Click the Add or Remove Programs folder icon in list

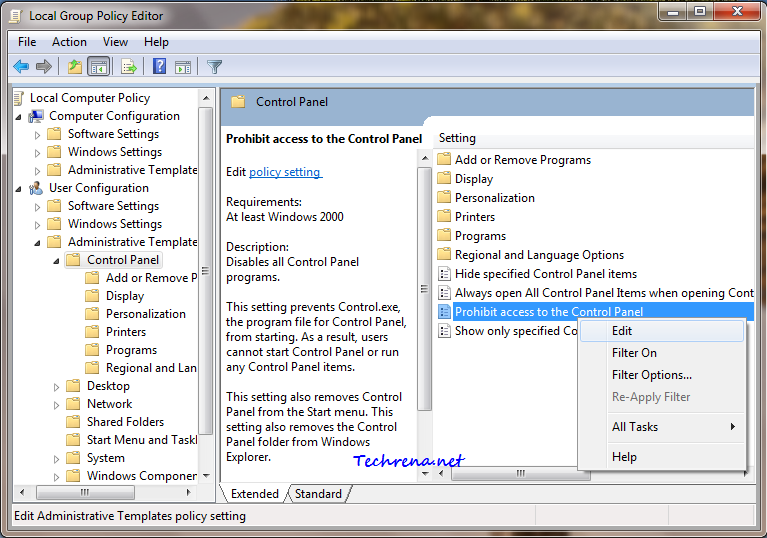point(444,159)
